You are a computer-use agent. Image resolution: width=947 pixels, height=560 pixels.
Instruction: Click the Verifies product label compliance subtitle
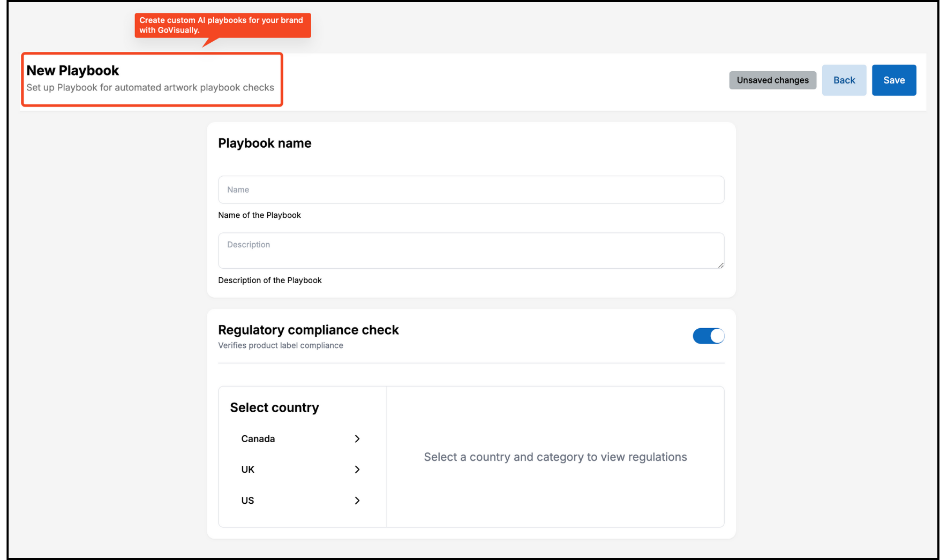click(280, 345)
